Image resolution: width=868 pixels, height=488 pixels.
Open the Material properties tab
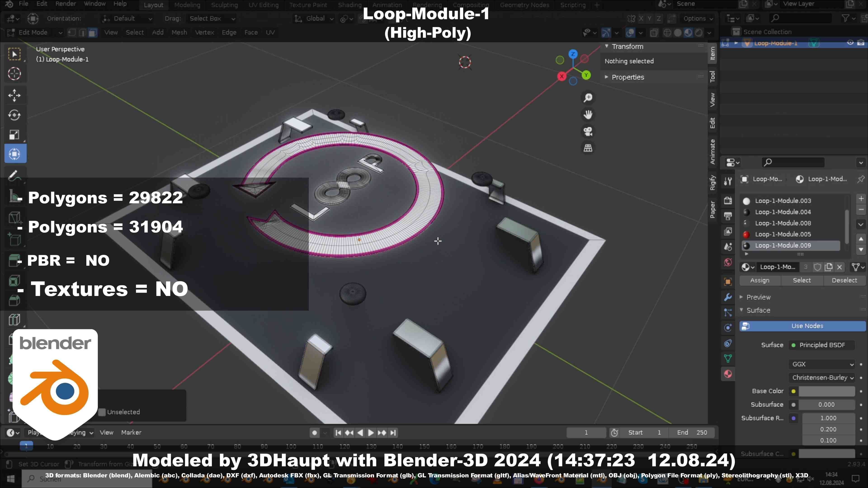pos(728,374)
